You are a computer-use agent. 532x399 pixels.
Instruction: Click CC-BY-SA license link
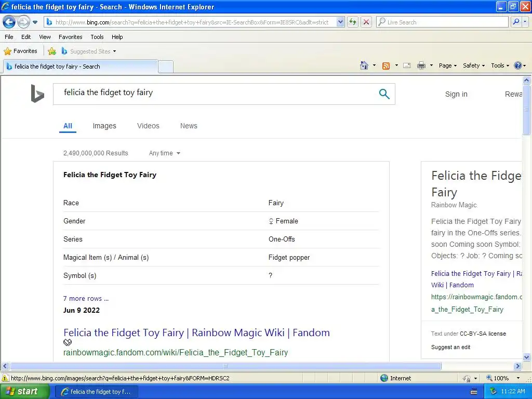coord(483,334)
